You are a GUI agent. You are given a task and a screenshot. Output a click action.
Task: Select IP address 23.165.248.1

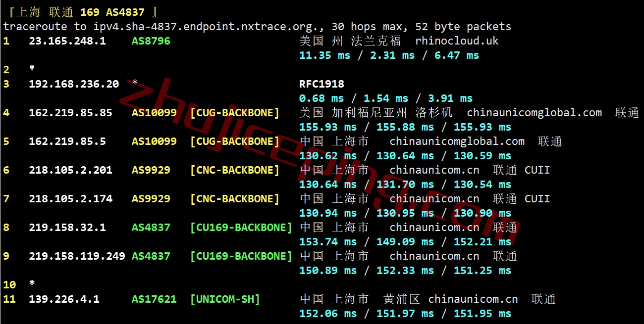pyautogui.click(x=67, y=41)
